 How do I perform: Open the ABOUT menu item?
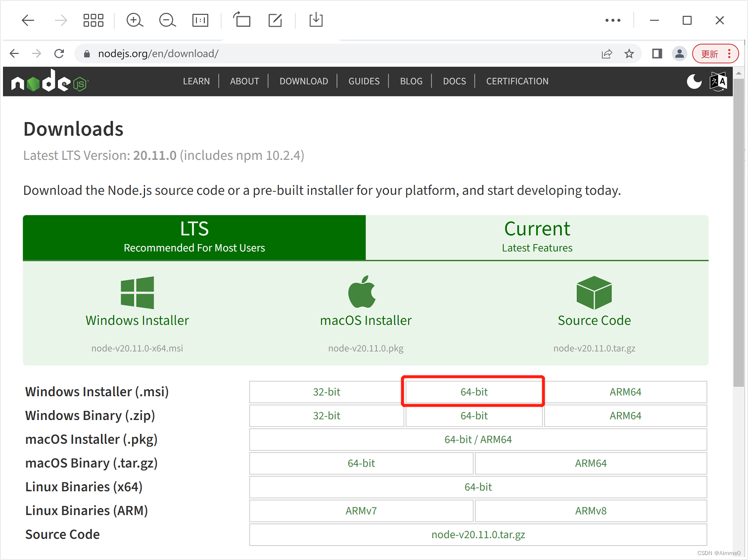244,81
